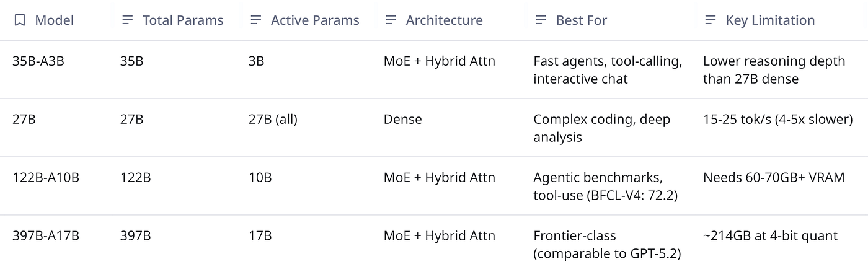Select the Best For column header
The image size is (868, 272).
(582, 20)
